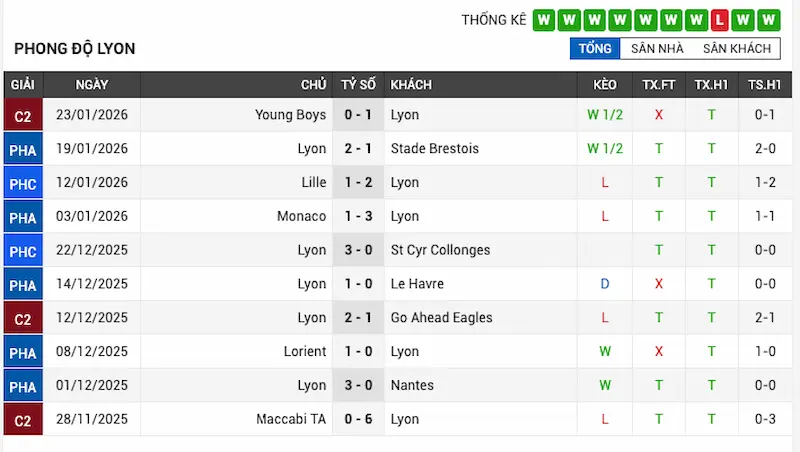This screenshot has width=800, height=452.
Task: Open the Go Ahead Eagles team link
Action: (441, 318)
